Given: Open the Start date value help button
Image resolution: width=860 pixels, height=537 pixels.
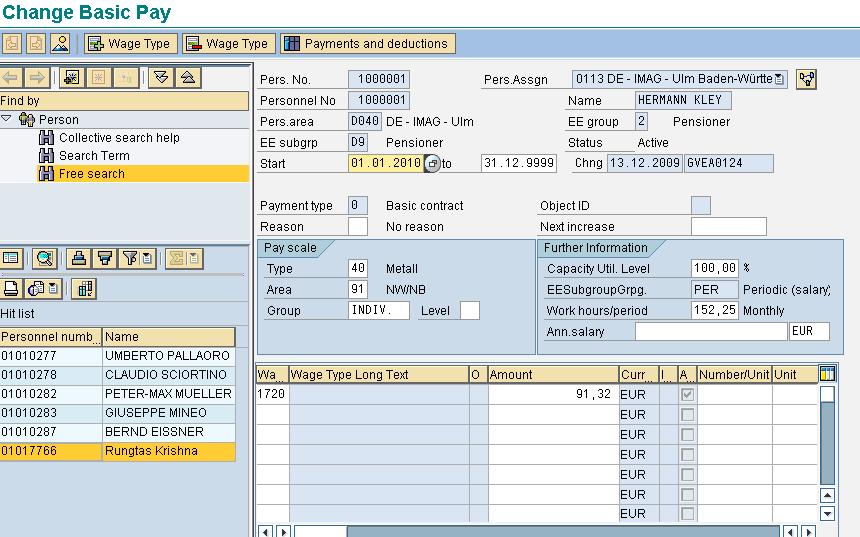Looking at the screenshot, I should coord(432,164).
